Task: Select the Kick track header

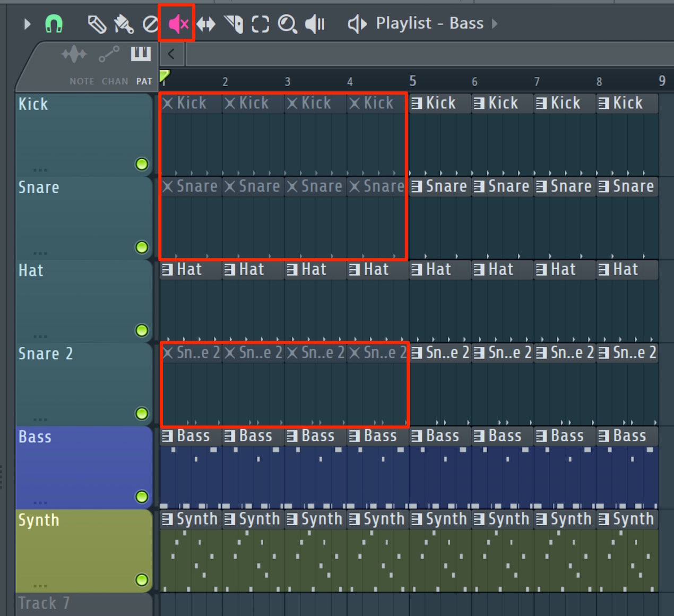Action: 84,134
